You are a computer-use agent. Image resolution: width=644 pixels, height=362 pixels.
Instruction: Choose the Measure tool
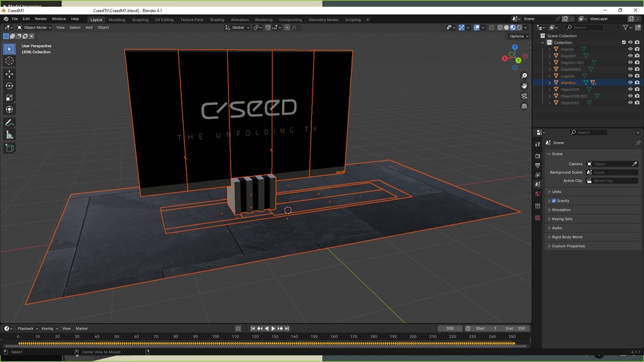[x=9, y=134]
